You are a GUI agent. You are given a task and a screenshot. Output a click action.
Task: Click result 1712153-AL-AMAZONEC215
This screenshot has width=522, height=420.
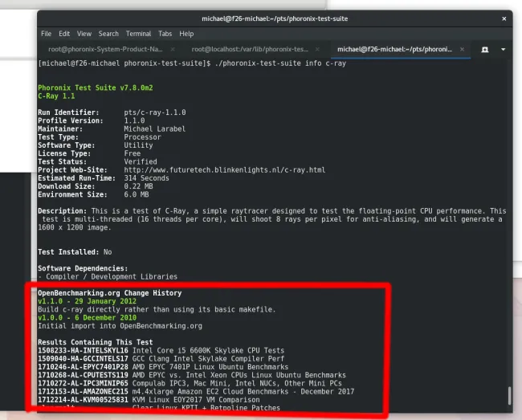[x=83, y=391]
